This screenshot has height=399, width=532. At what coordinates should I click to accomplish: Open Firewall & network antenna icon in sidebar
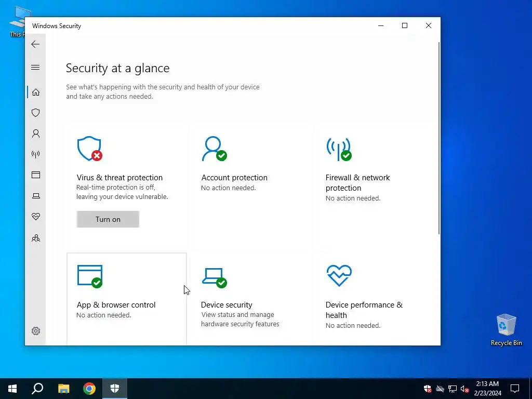click(x=36, y=154)
